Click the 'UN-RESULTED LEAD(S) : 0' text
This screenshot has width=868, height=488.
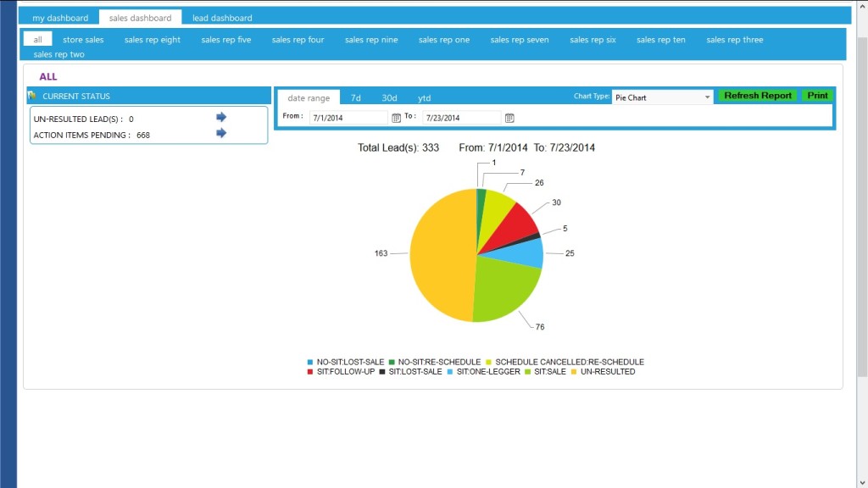83,119
